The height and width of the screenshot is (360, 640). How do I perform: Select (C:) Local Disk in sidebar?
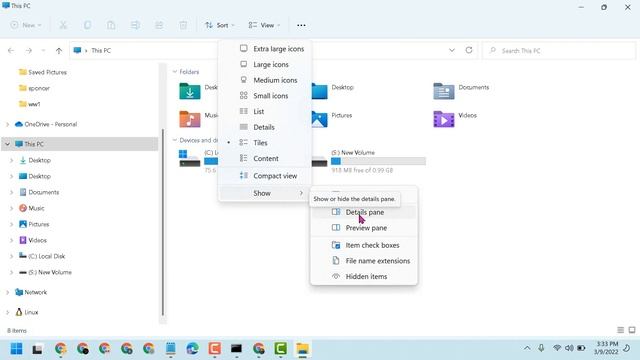click(x=42, y=256)
